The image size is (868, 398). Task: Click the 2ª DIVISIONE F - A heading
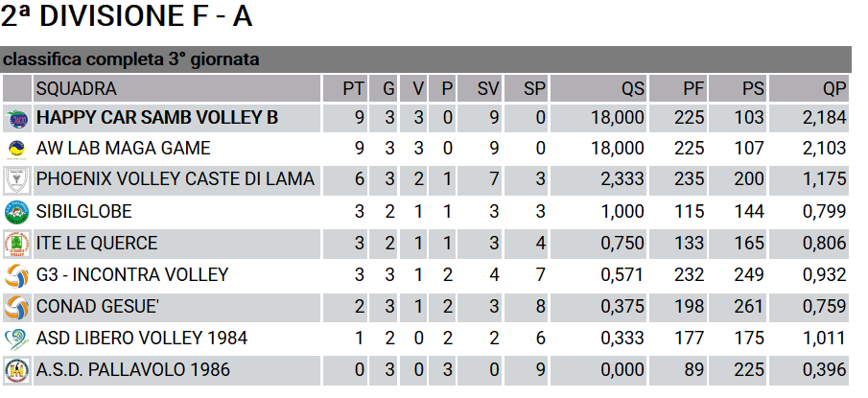click(127, 16)
